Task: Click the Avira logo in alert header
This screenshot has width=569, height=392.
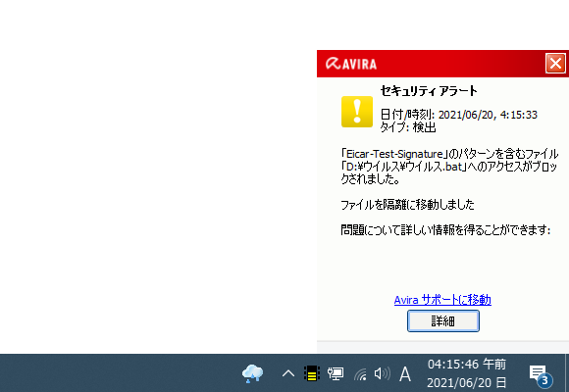Action: [x=351, y=64]
